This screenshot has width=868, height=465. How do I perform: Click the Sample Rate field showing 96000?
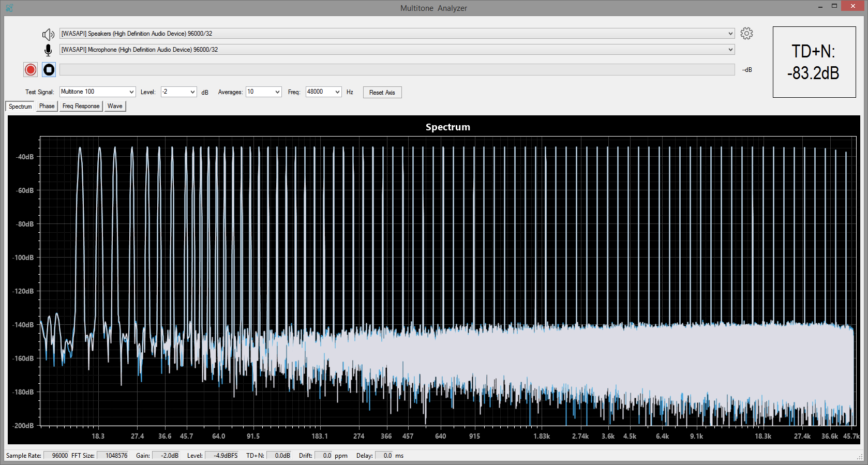point(56,456)
